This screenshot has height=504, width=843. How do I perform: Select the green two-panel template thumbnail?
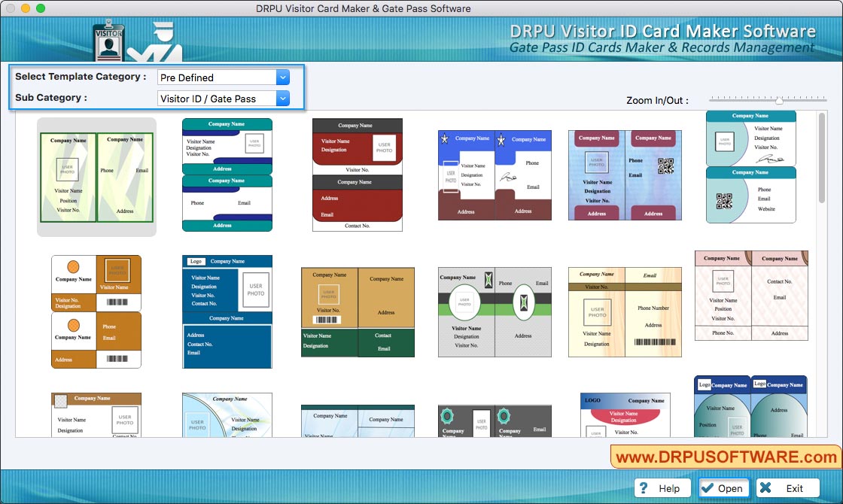click(x=96, y=177)
